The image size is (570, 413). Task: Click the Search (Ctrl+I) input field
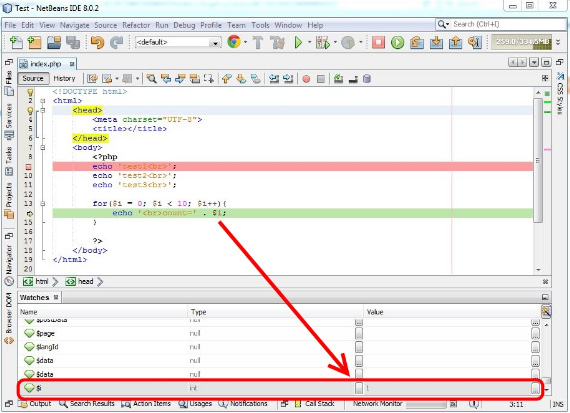pos(501,24)
